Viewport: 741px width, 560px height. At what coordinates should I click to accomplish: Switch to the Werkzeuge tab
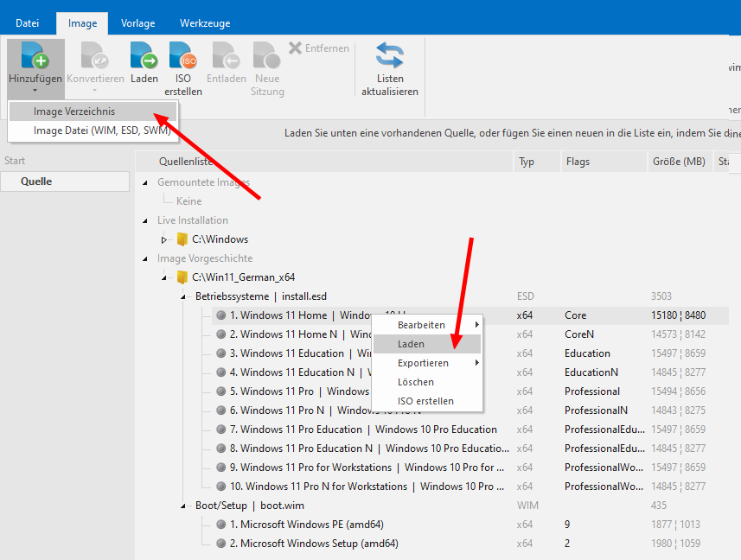tap(205, 23)
